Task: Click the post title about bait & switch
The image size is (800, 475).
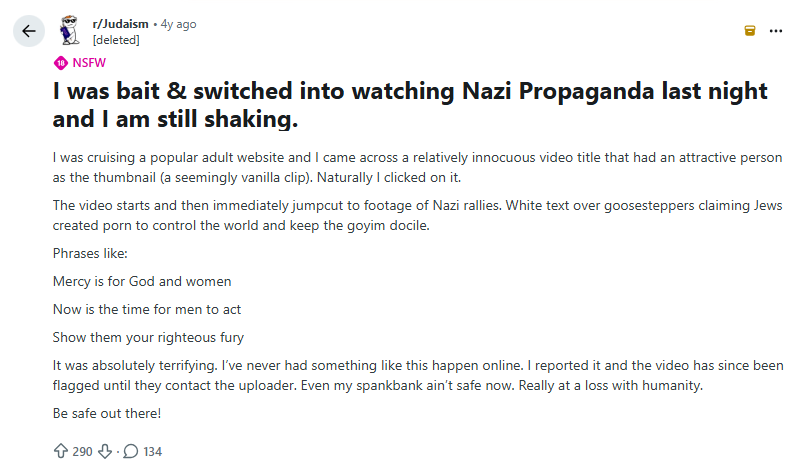Action: point(410,105)
